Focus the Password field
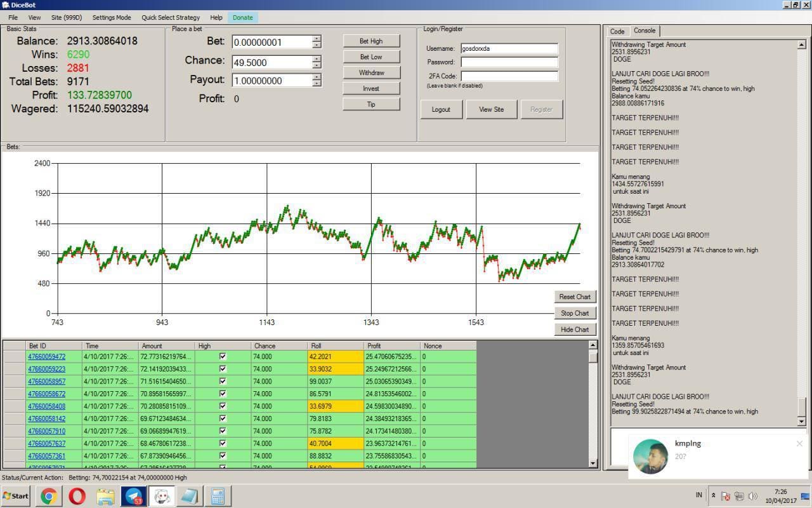This screenshot has width=812, height=508. pyautogui.click(x=509, y=62)
